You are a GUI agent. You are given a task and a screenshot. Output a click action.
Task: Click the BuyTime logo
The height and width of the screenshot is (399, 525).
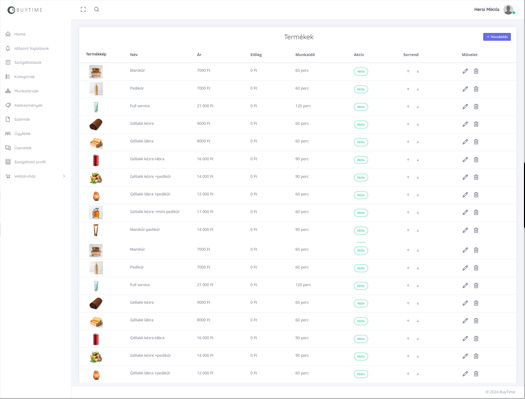pyautogui.click(x=25, y=10)
